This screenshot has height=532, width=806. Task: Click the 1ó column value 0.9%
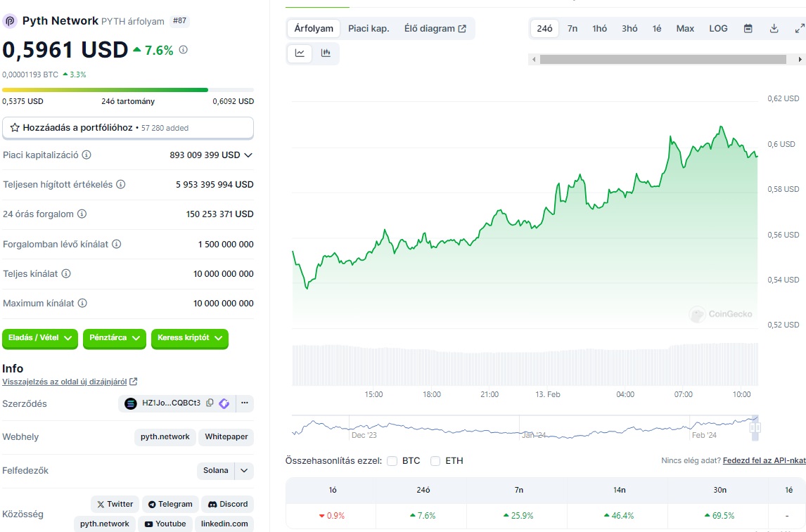coord(332,516)
